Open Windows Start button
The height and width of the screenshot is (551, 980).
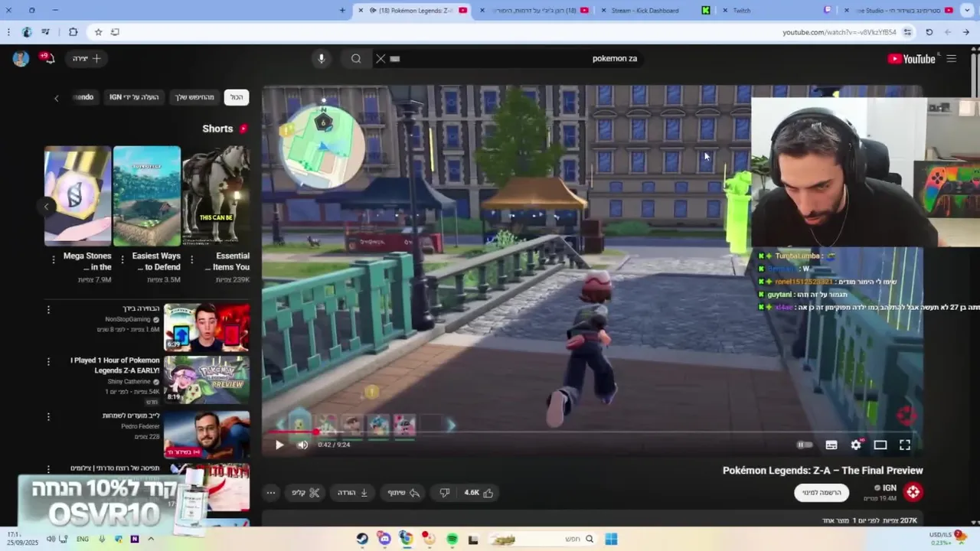click(611, 539)
